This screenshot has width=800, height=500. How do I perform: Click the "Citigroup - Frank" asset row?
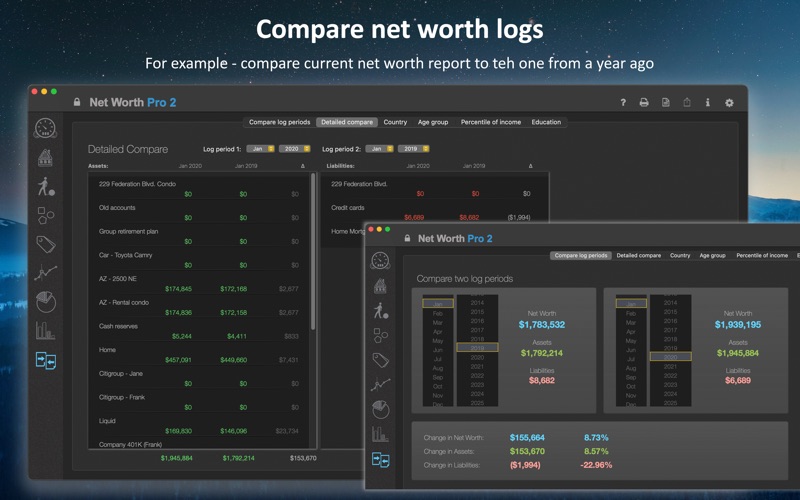coord(199,402)
